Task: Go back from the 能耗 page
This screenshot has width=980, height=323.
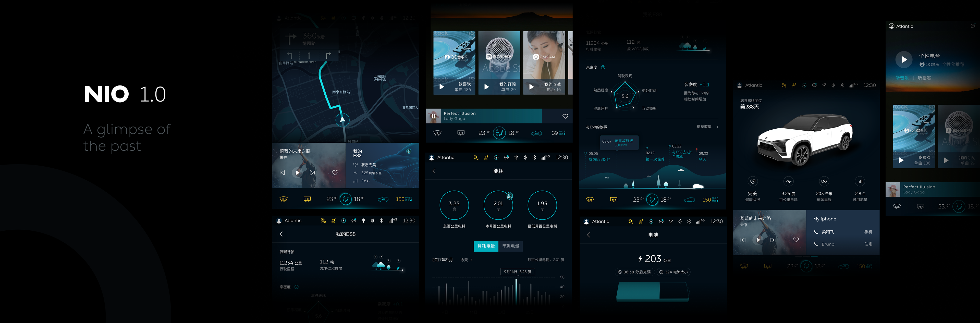Action: [x=434, y=171]
